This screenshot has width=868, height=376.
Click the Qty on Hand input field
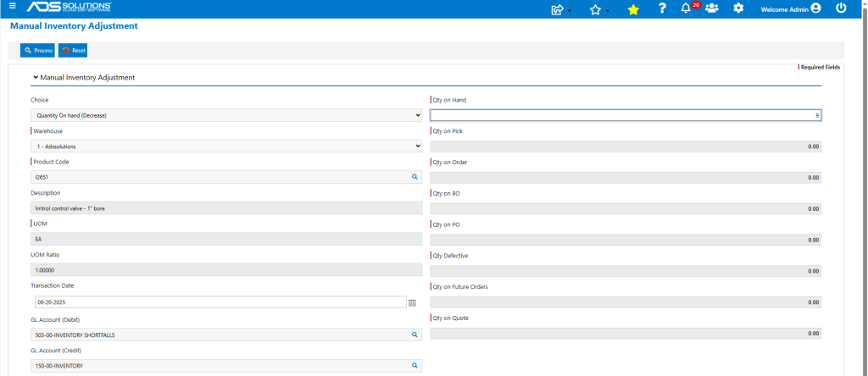[x=626, y=115]
